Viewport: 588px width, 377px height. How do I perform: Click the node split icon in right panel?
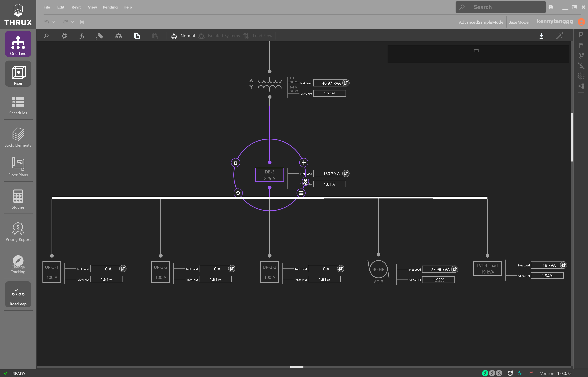581,86
